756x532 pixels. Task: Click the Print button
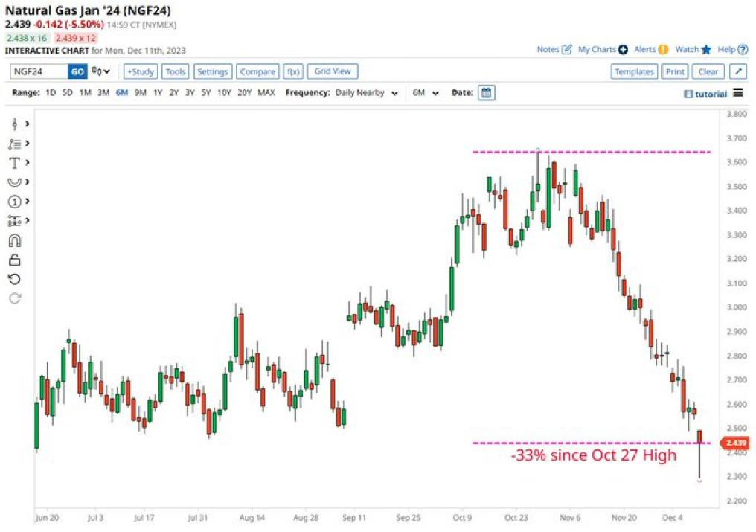coord(675,71)
